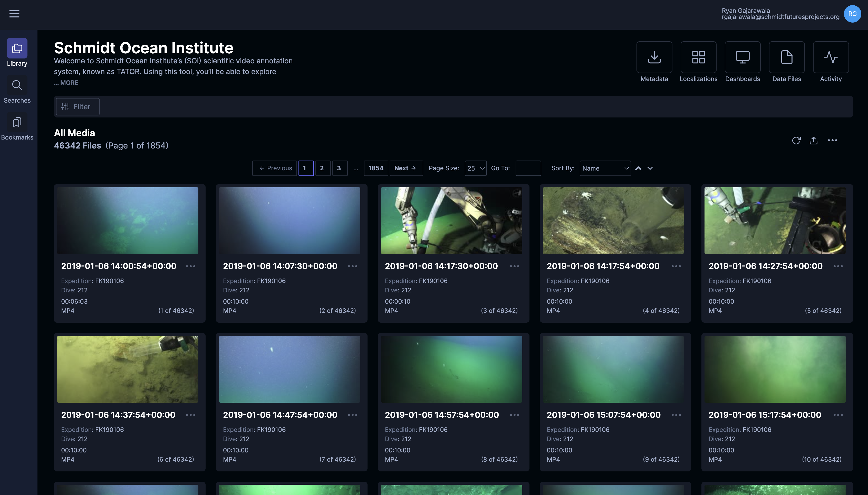
Task: Open Dashboards monitor icon
Action: pos(742,57)
